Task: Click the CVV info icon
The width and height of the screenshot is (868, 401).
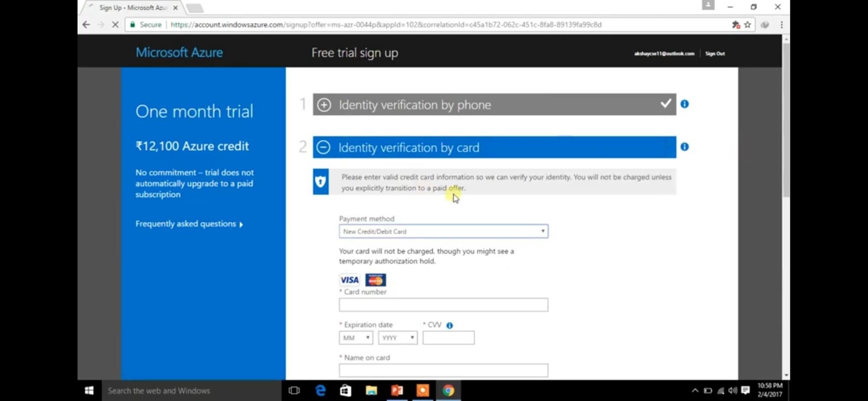Action: 449,325
